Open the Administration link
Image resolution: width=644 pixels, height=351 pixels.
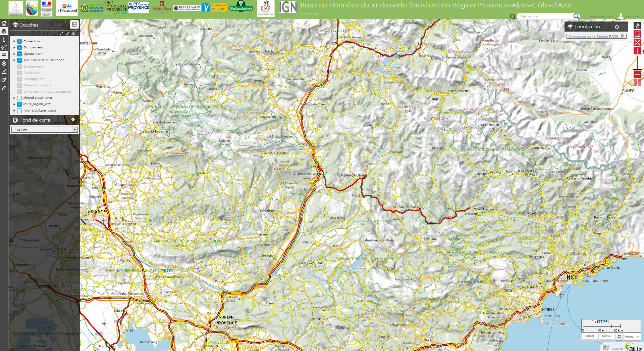pyautogui.click(x=601, y=16)
